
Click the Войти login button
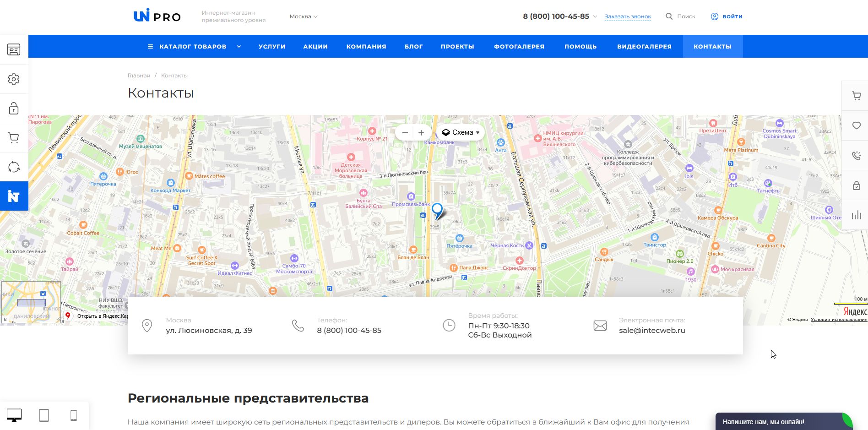coord(727,16)
